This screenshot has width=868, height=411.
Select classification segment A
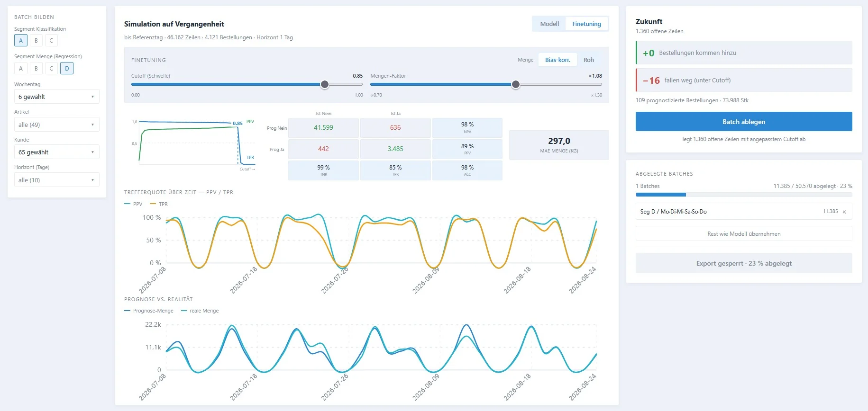20,41
